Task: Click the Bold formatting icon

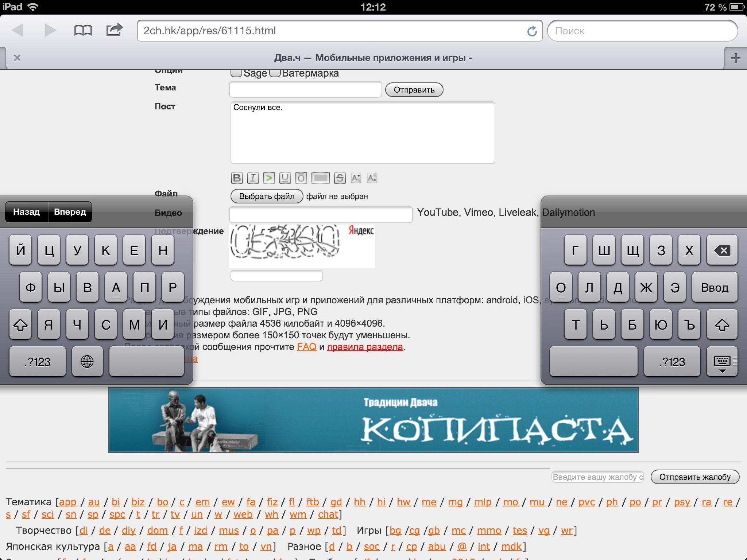Action: (x=237, y=178)
